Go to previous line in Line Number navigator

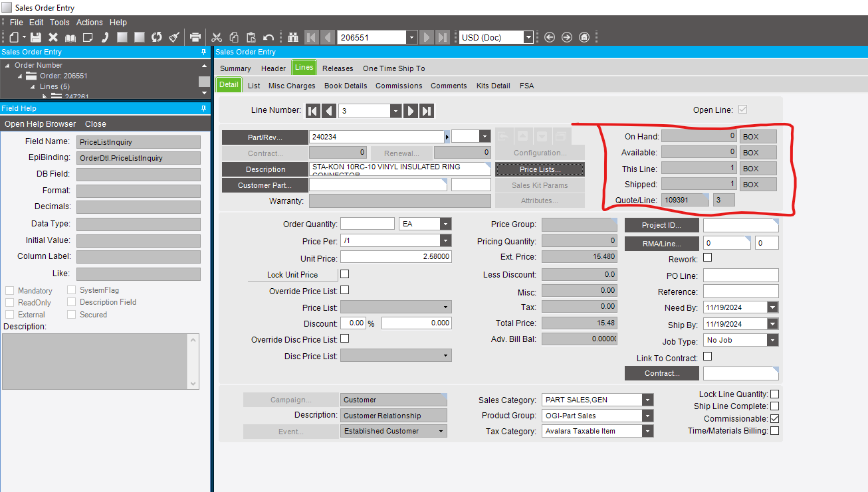329,111
